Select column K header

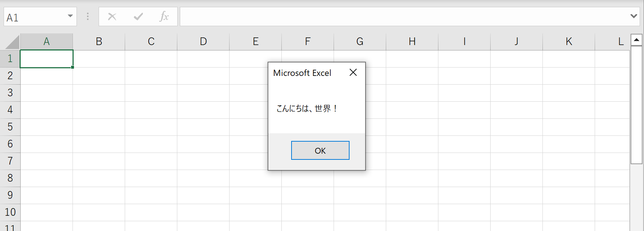(x=569, y=42)
